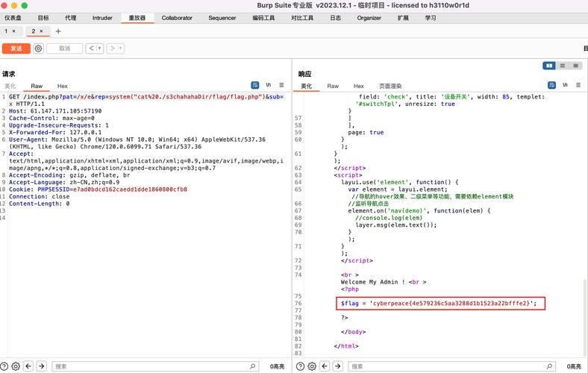588x373 pixels.
Task: Focus the response search field
Action: [x=452, y=366]
